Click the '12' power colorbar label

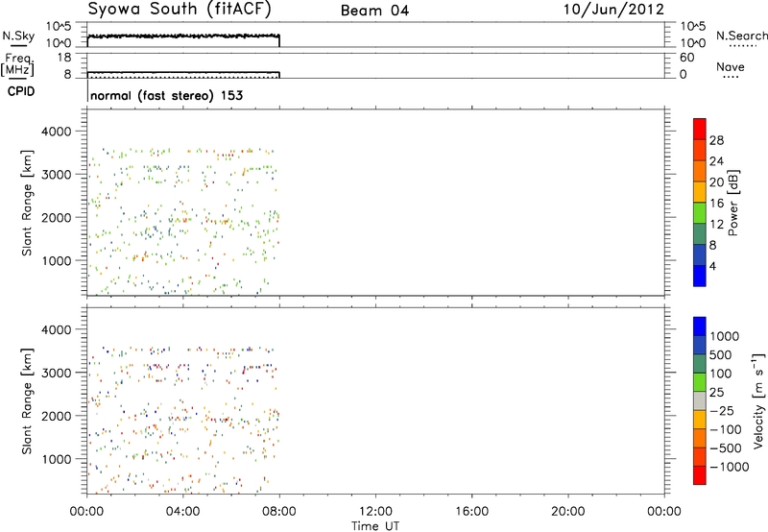pos(716,225)
